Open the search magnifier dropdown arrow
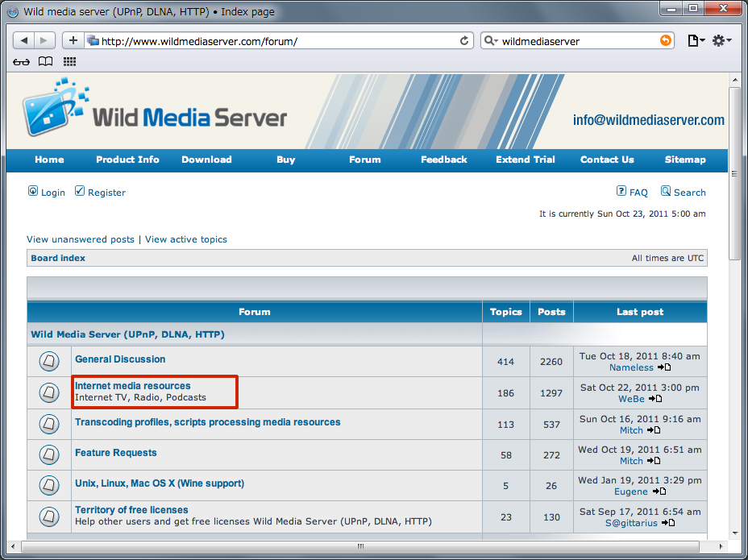This screenshot has width=748, height=560. pos(491,41)
